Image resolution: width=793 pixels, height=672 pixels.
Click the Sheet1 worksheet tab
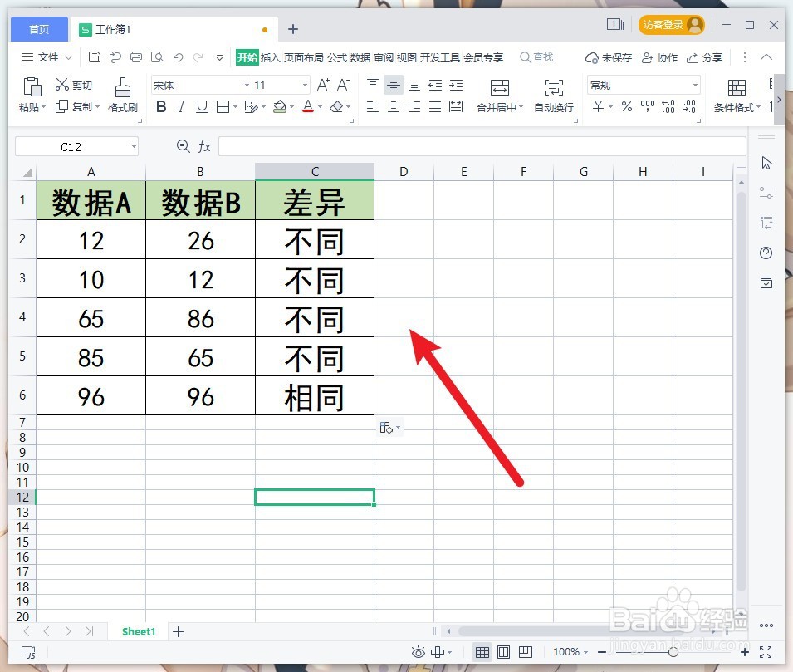tap(137, 631)
